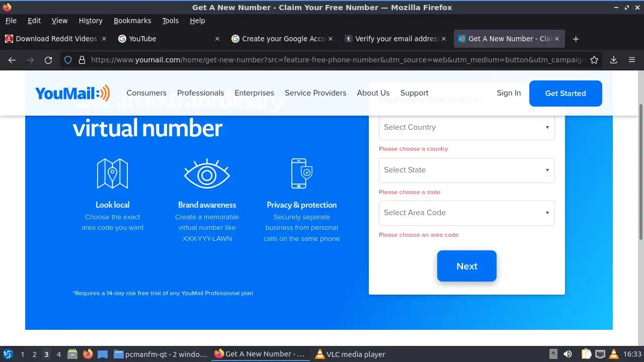Open the View menu
Image resolution: width=644 pixels, height=362 pixels.
pos(59,21)
